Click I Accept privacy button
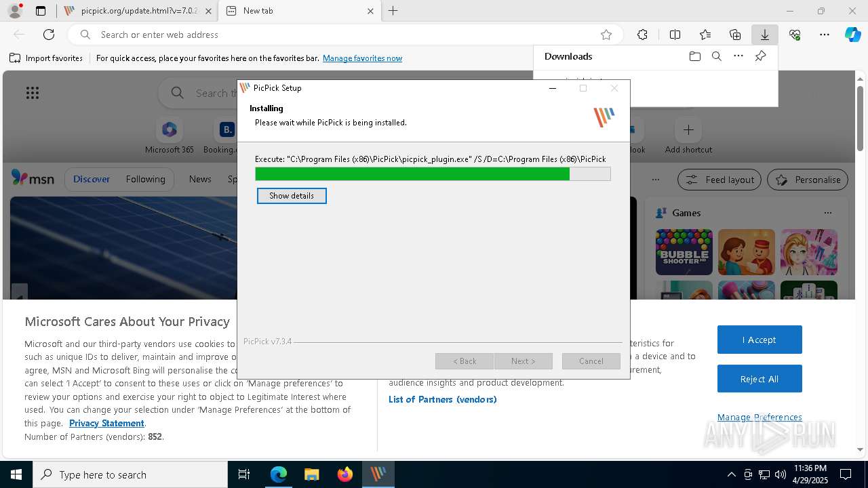This screenshot has width=868, height=488. [x=759, y=340]
